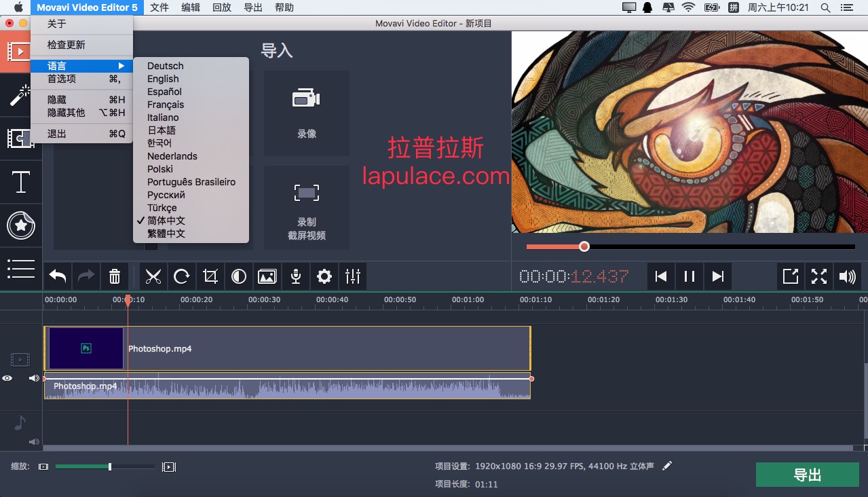Click the timeline playhead marker

click(128, 300)
